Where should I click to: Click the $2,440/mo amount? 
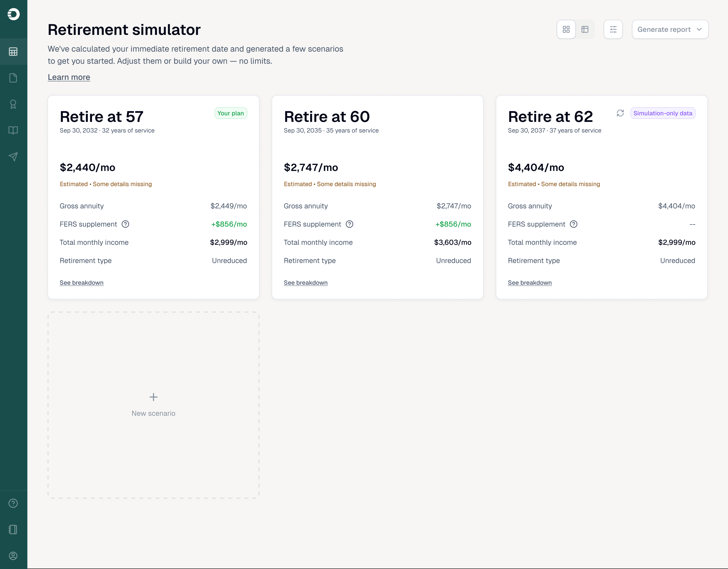87,167
